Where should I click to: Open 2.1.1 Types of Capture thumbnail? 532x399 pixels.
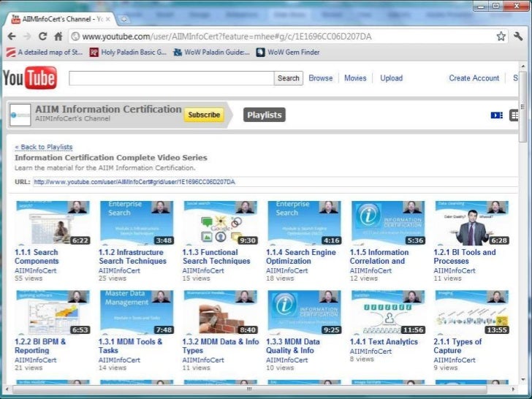point(472,312)
